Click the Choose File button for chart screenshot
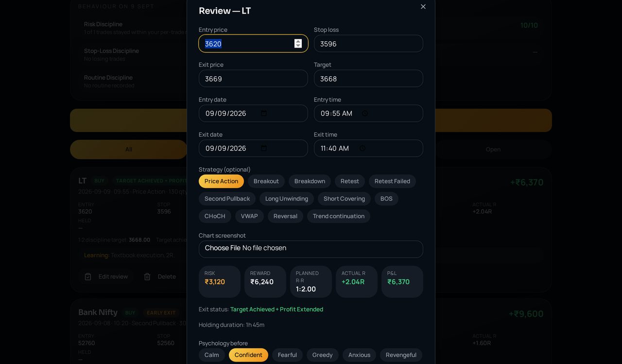 pos(223,248)
